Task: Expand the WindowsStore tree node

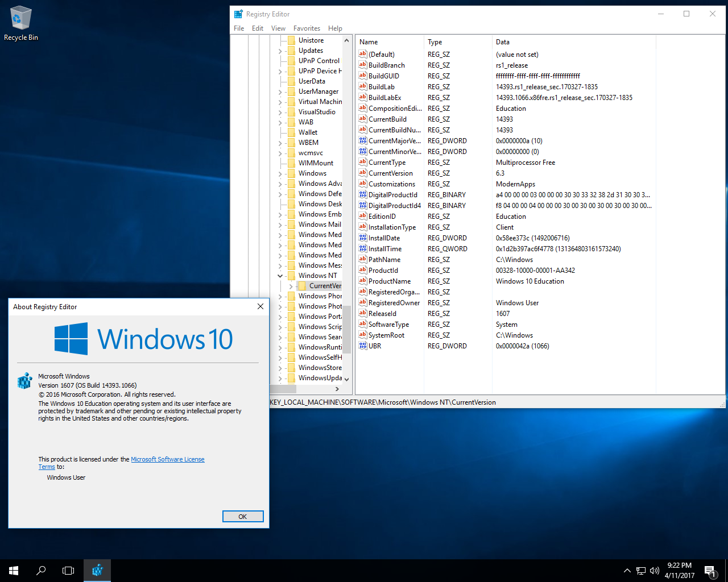Action: 280,368
